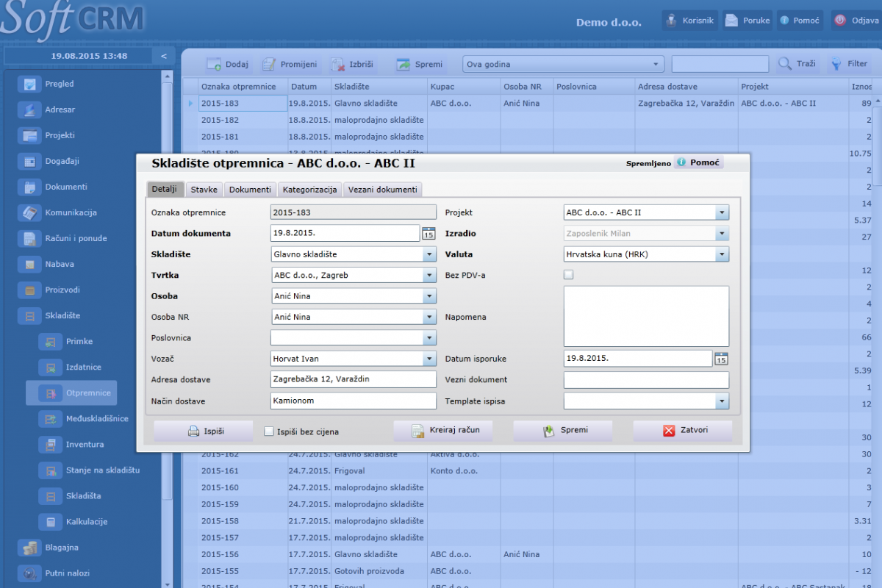Image resolution: width=882 pixels, height=588 pixels.
Task: Click the Adresa dostave input field
Action: coord(354,380)
